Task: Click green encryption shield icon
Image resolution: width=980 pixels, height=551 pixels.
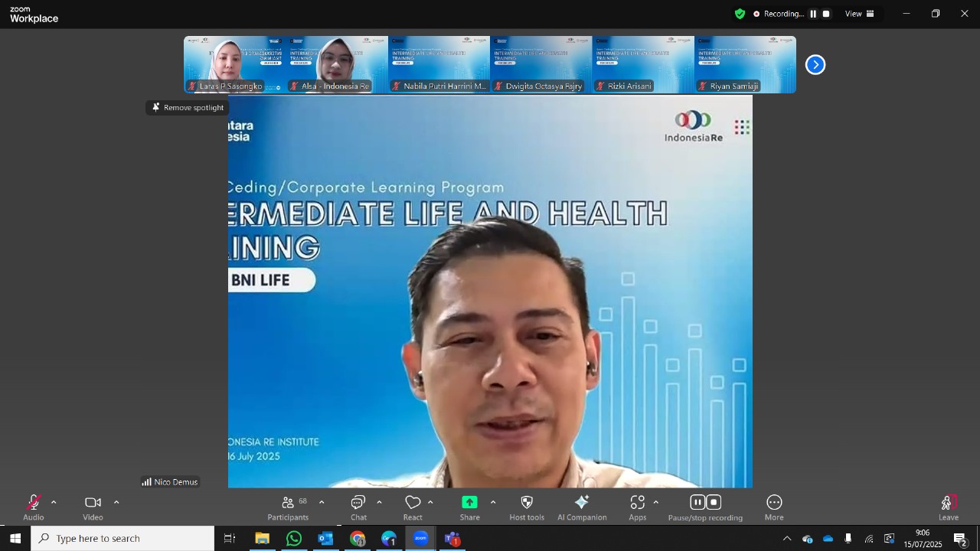Action: tap(740, 14)
